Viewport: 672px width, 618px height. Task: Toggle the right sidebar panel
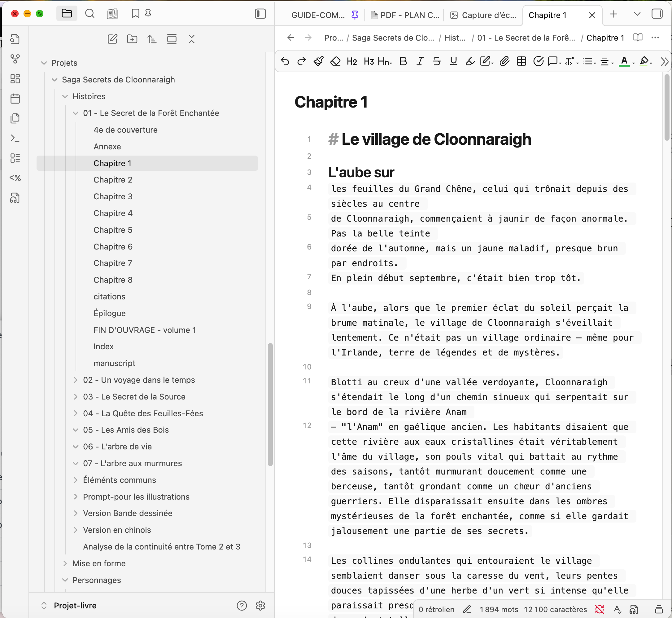657,14
